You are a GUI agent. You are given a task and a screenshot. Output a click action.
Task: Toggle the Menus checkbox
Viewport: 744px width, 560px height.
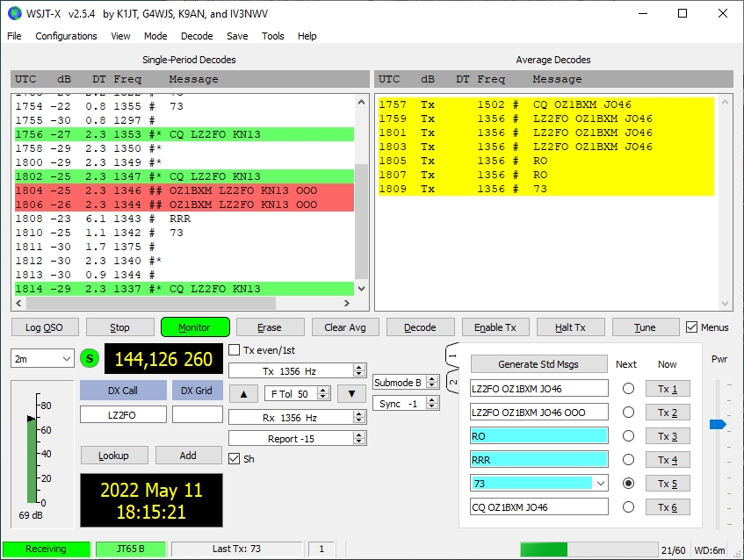692,327
